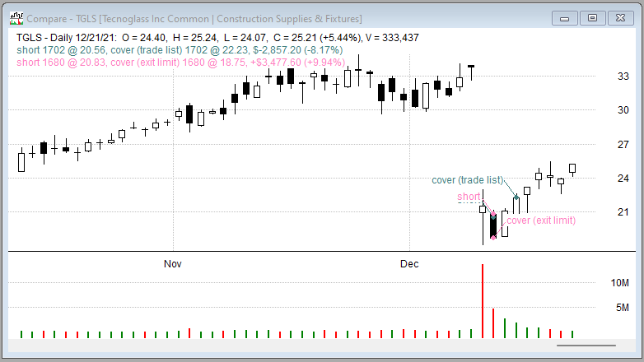Click the tallest red volume bar
Image resolution: width=644 pixels, height=362 pixels.
(x=483, y=301)
